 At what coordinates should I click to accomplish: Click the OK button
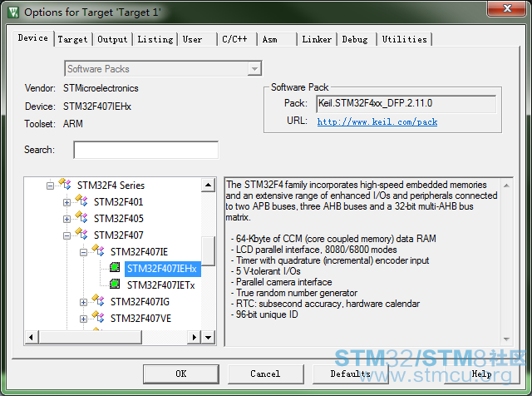pyautogui.click(x=181, y=374)
